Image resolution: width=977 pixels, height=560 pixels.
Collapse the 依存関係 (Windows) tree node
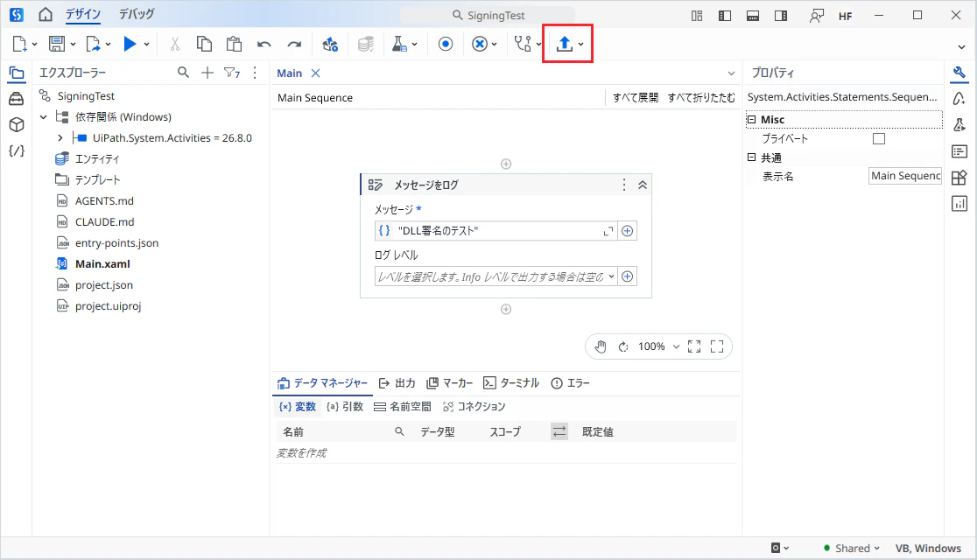pyautogui.click(x=43, y=116)
